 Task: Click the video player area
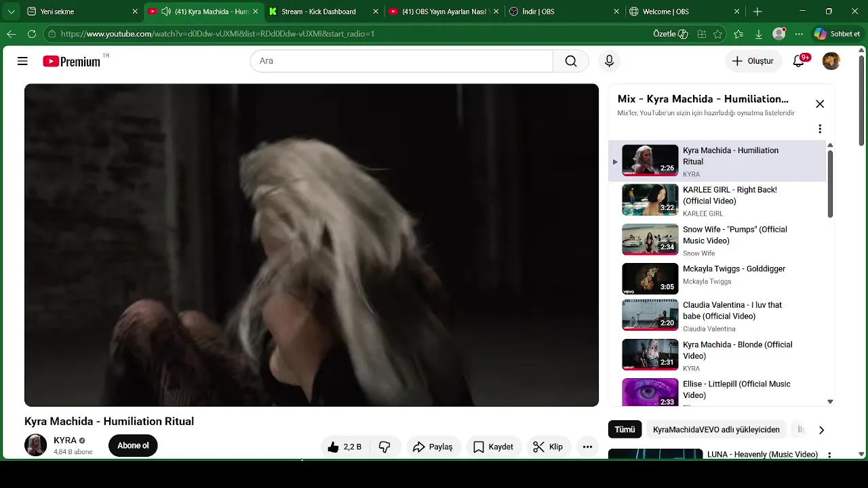pyautogui.click(x=311, y=245)
